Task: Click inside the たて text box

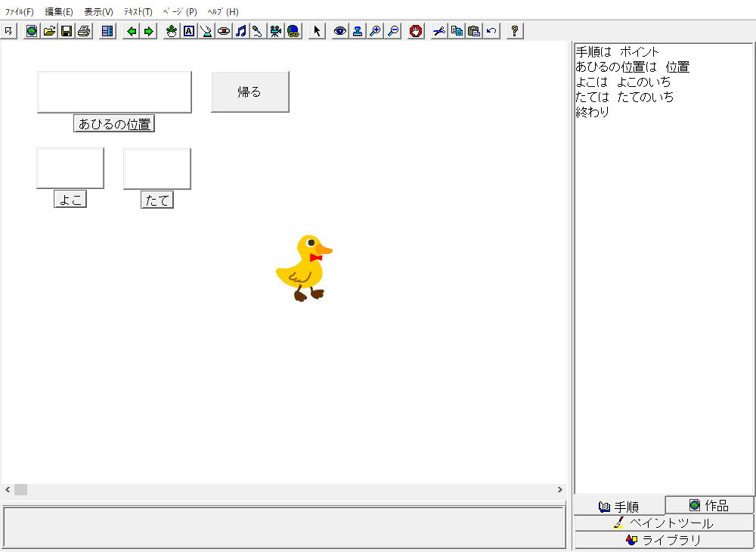Action: 157,169
